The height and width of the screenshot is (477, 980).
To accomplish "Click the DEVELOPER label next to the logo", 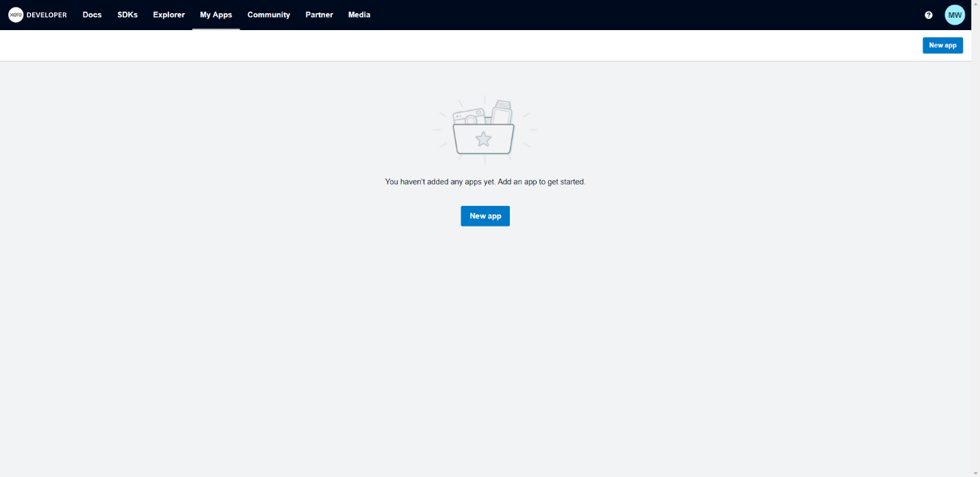I will coord(48,14).
